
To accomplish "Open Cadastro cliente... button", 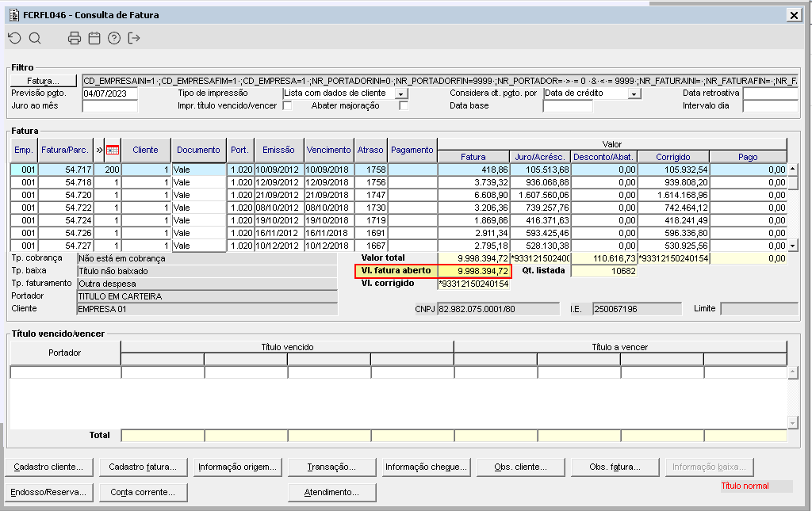I will tap(48, 467).
